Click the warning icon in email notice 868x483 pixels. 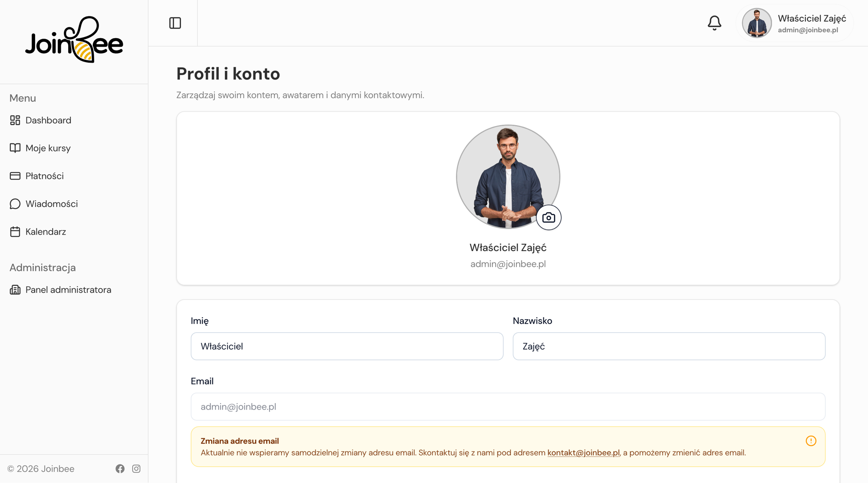click(x=811, y=441)
